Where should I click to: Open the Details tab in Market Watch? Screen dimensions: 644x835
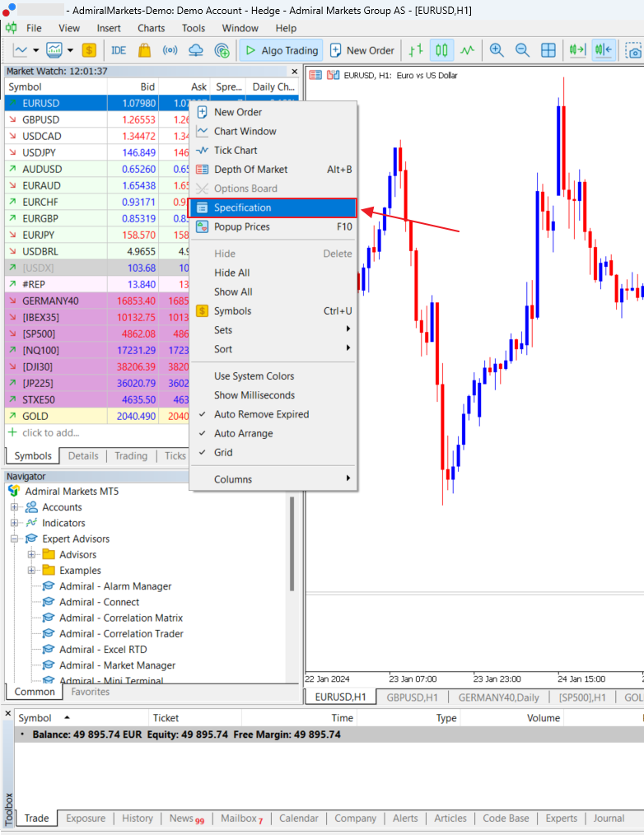pos(83,456)
